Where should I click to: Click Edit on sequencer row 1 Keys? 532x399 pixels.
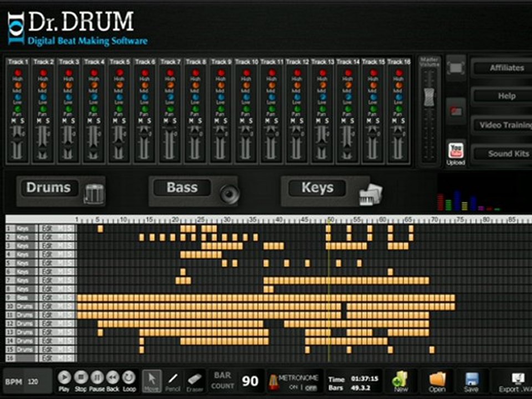pos(47,228)
